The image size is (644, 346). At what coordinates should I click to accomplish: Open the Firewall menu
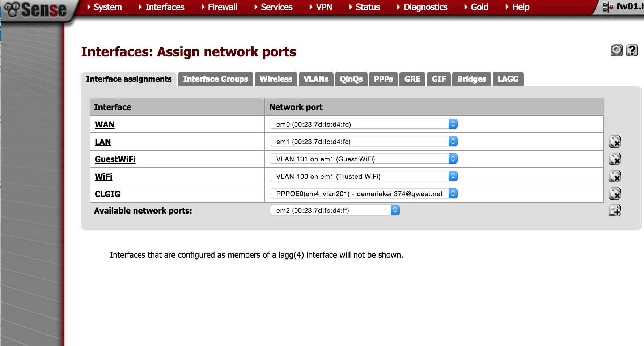(x=222, y=7)
